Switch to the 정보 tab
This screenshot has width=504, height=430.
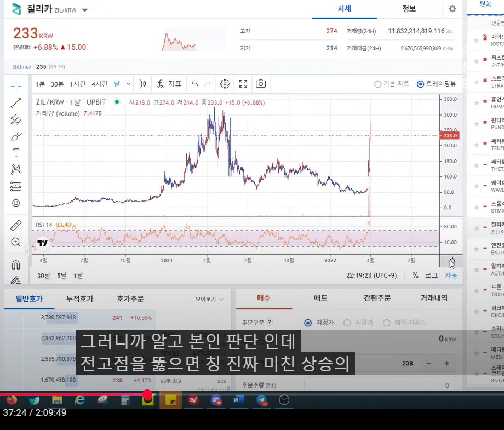[x=409, y=9]
